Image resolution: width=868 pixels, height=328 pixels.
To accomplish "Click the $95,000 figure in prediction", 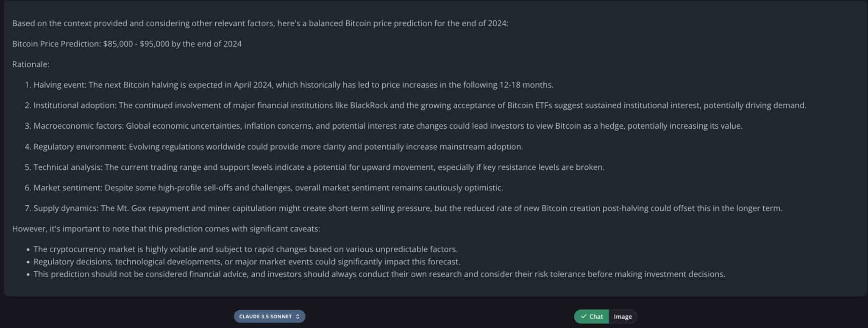I will tap(154, 44).
